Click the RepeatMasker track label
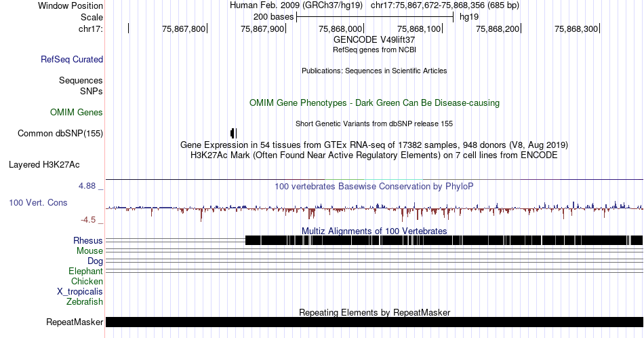Screen dimensions: 644x338 [75, 322]
